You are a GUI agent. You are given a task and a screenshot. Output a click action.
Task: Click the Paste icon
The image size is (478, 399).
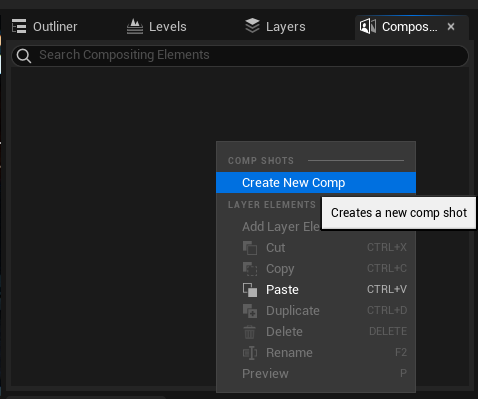click(x=250, y=290)
